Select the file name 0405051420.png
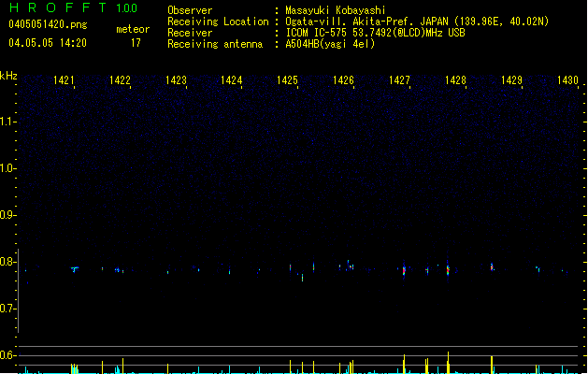This screenshot has height=374, width=588. [48, 24]
